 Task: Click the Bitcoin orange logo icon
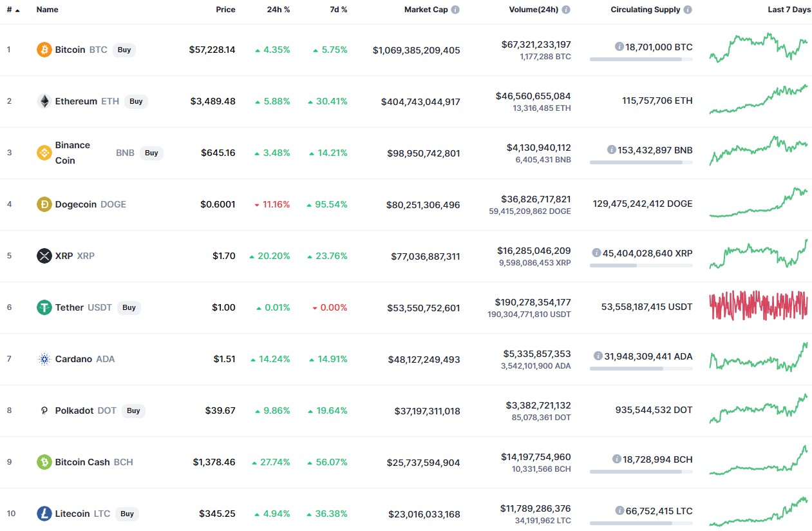click(44, 50)
